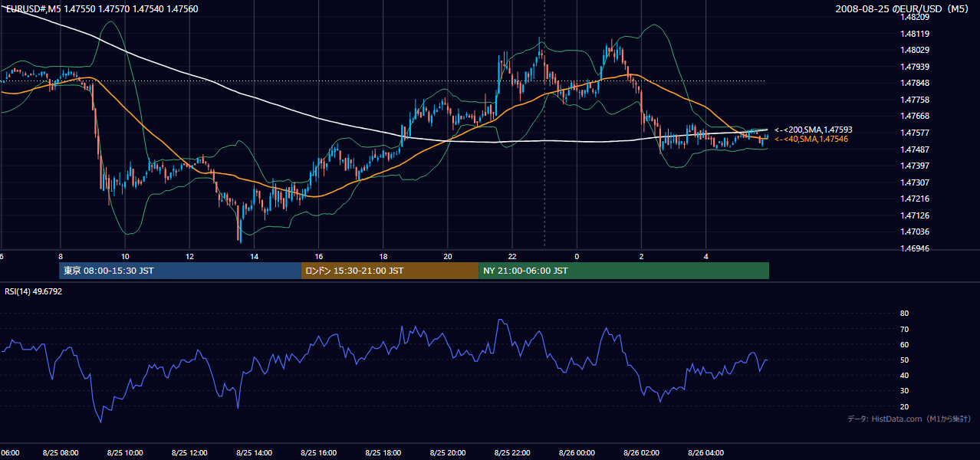Screen dimensions: 980x460
Task: Select the 200 SMA label reading 1.47593
Action: click(x=814, y=130)
